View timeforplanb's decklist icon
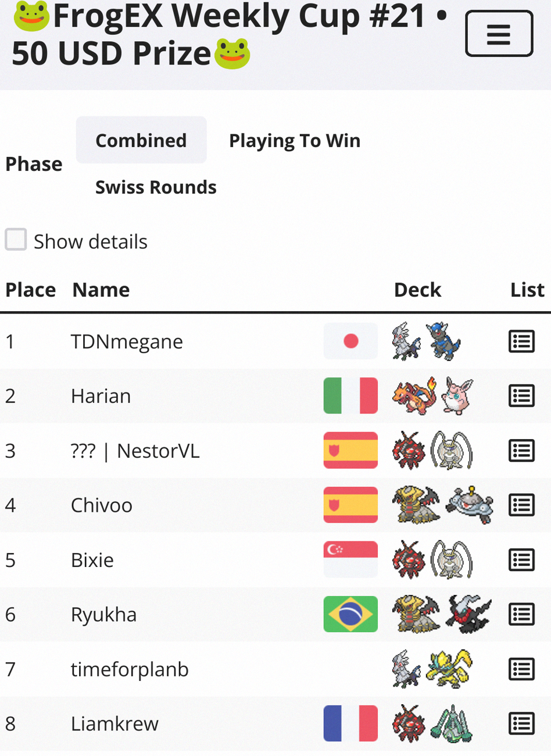551x756 pixels. tap(521, 669)
